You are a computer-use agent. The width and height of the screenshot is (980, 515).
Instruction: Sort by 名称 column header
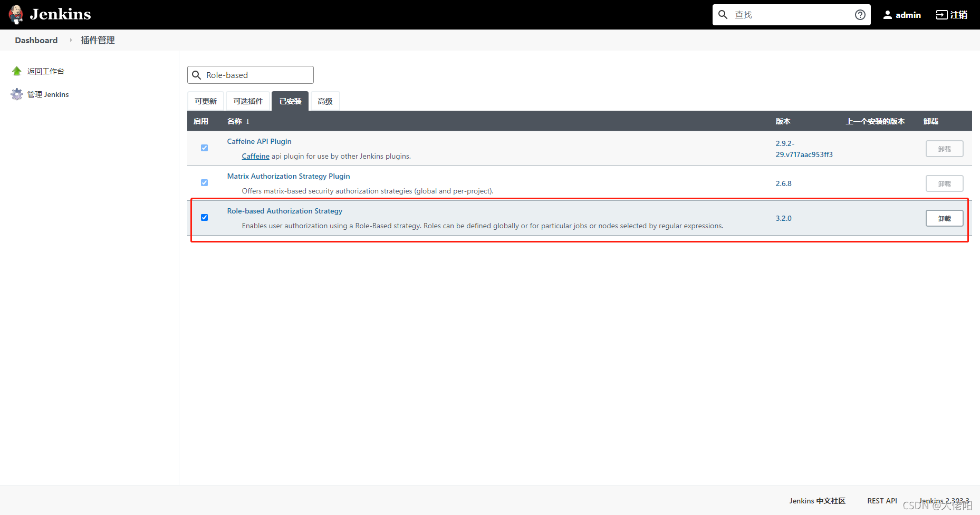(238, 121)
